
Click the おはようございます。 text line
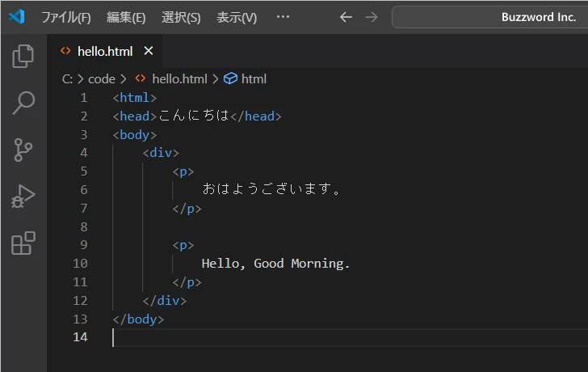coord(271,188)
